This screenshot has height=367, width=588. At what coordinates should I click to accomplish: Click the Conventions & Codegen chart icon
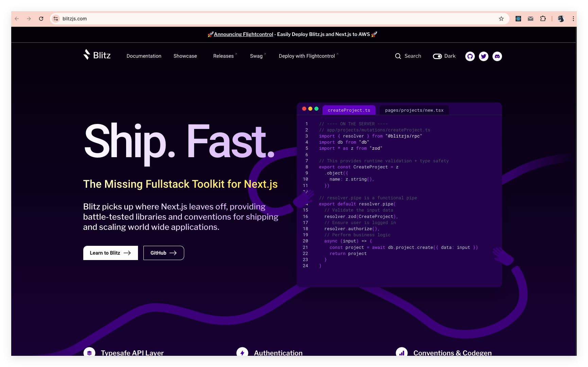(x=402, y=352)
